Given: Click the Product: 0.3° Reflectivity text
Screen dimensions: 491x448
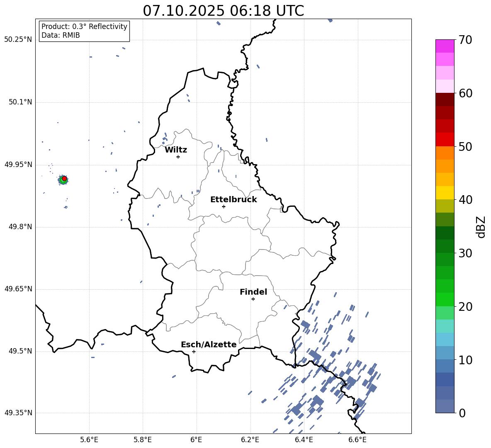Looking at the screenshot, I should click(x=84, y=27).
